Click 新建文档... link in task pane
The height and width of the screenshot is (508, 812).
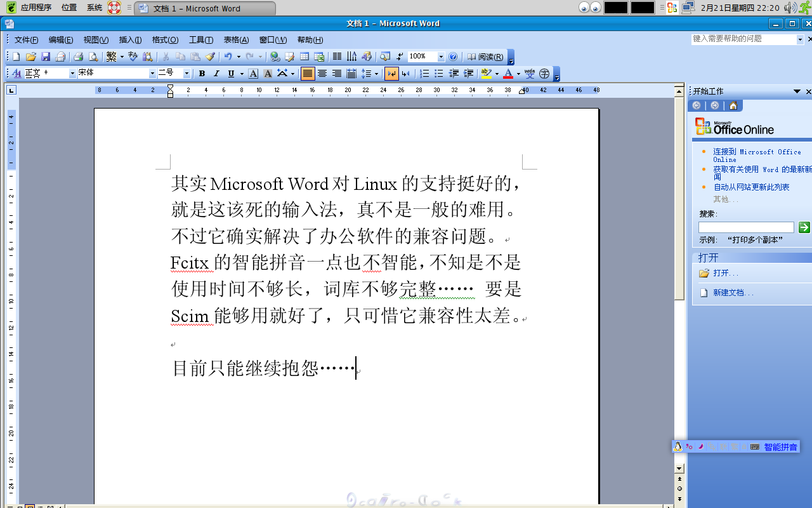pos(733,293)
